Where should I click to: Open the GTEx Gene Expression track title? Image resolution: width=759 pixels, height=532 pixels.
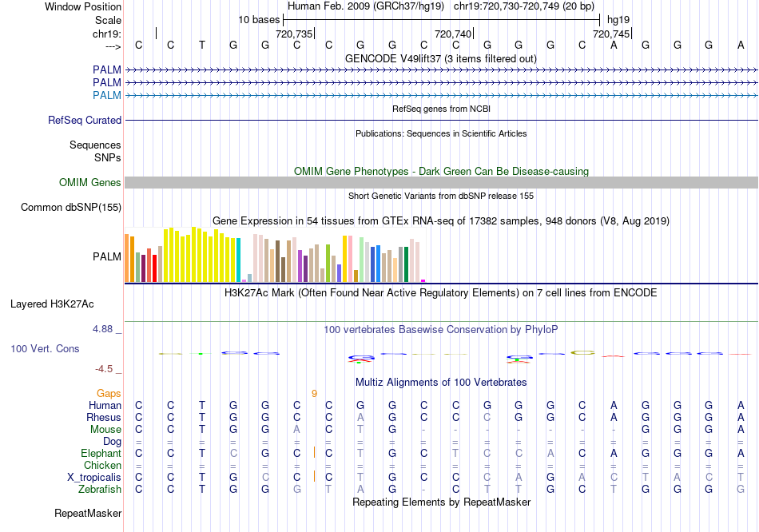coord(441,220)
